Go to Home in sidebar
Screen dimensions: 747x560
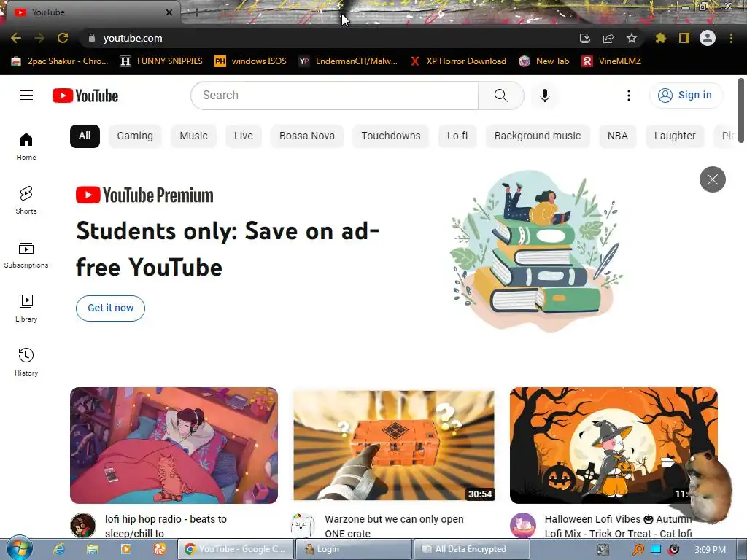pyautogui.click(x=26, y=146)
